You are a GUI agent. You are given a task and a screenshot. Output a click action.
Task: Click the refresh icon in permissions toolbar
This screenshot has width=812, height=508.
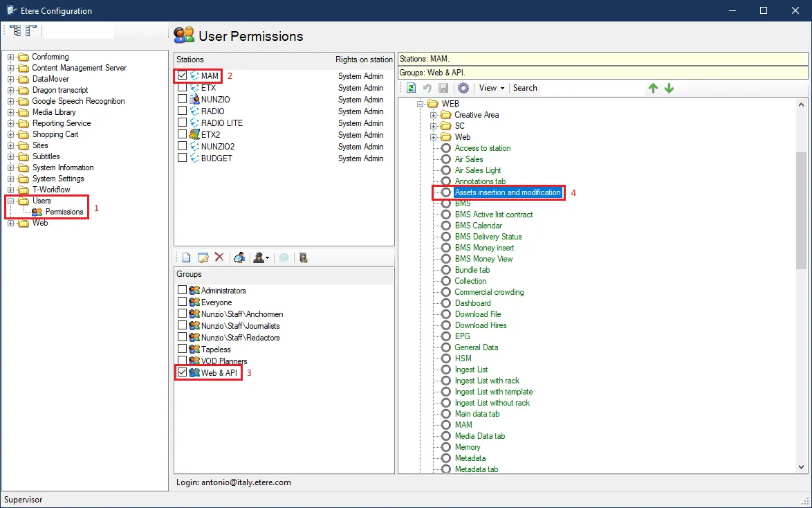(x=411, y=88)
